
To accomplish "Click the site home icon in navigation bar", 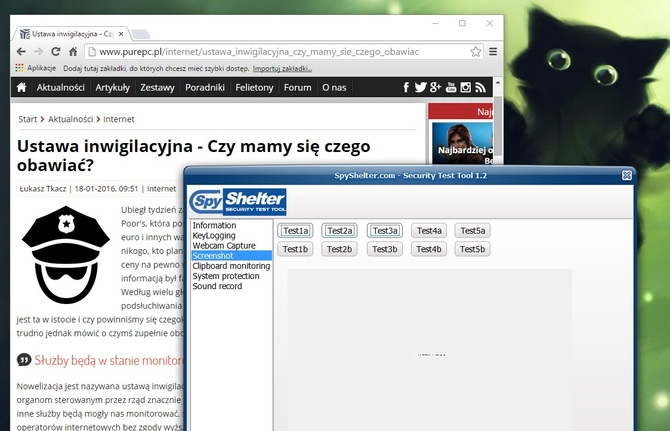I will (22, 88).
